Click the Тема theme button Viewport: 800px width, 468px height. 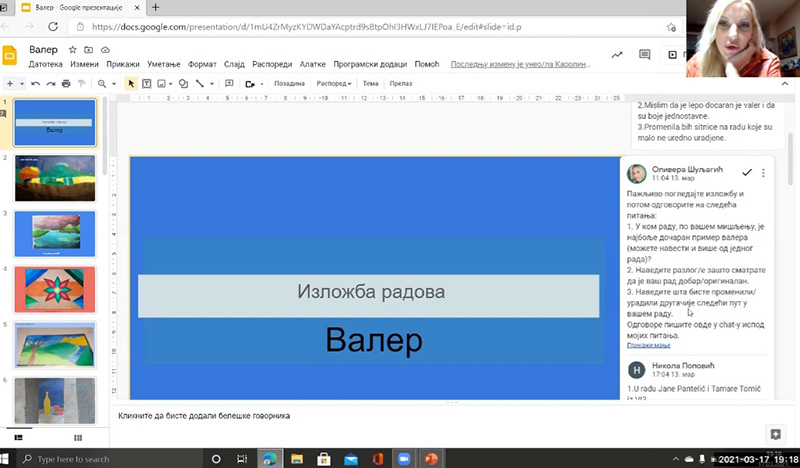pos(370,83)
